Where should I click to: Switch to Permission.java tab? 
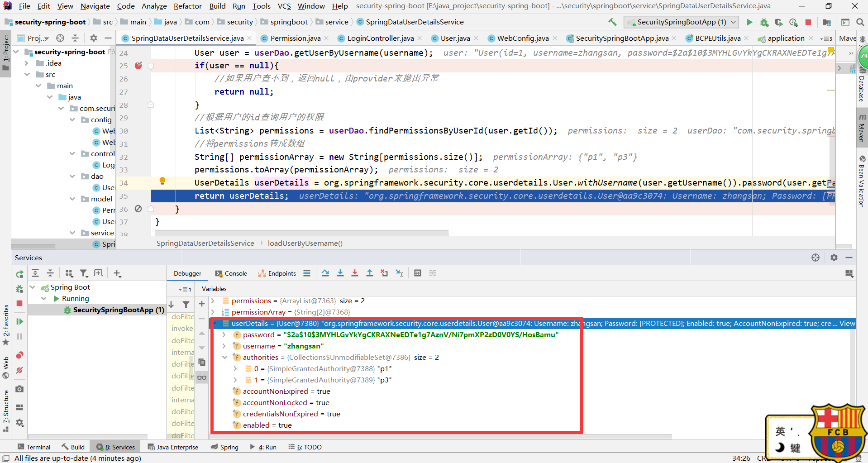[296, 38]
